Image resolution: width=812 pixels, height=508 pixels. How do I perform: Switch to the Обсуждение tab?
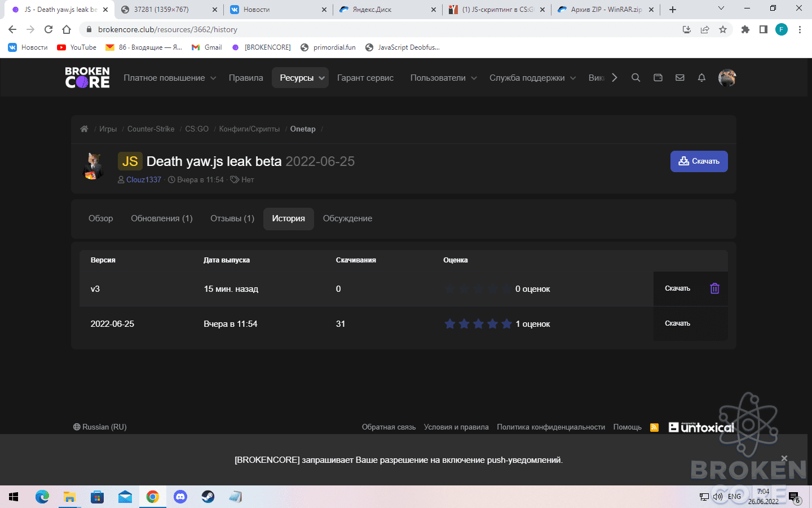tap(347, 218)
